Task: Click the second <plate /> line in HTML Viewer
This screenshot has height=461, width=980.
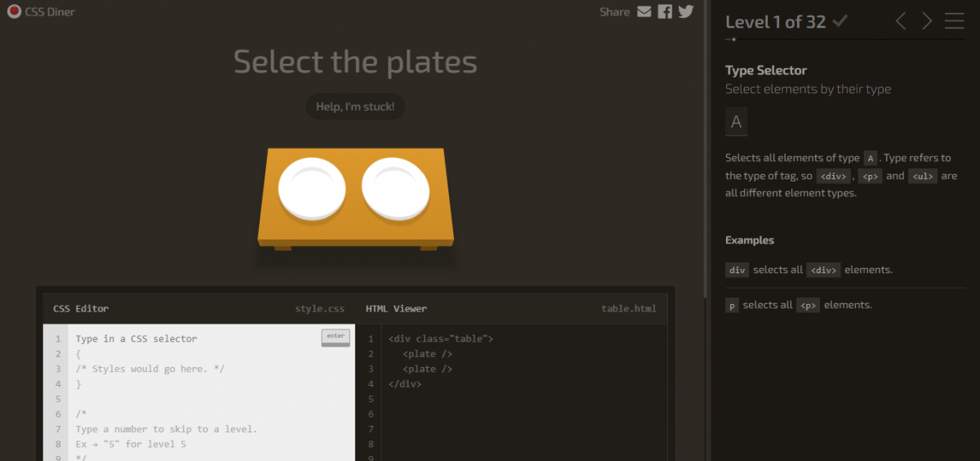Action: [427, 369]
